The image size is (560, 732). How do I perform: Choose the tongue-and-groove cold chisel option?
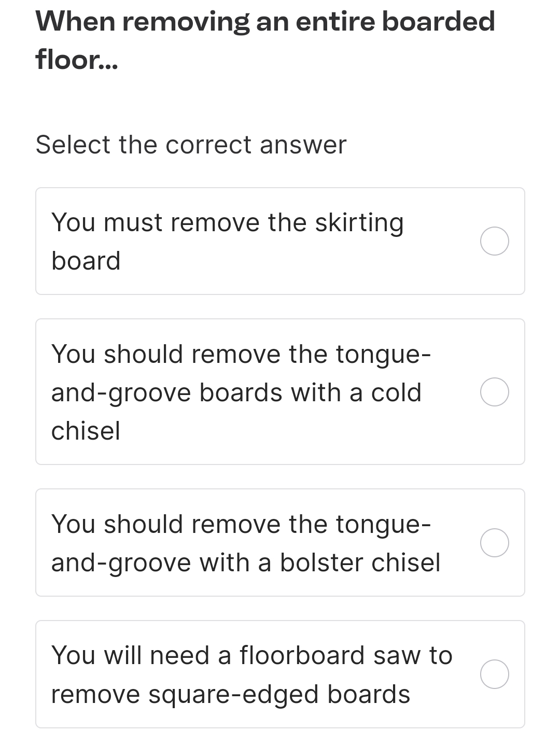[x=280, y=391]
